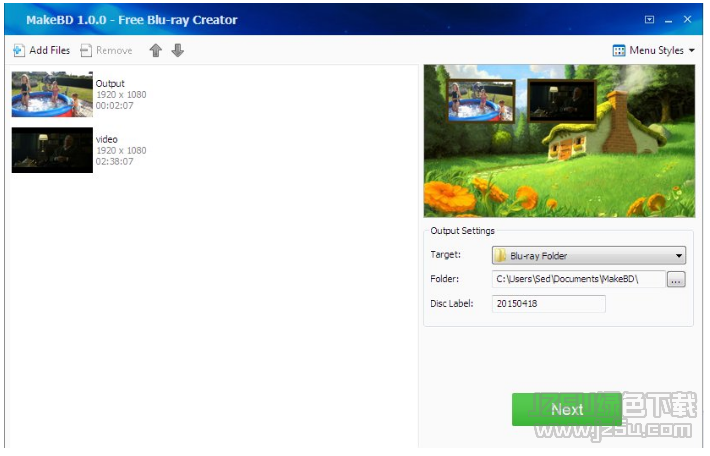The height and width of the screenshot is (456, 710).
Task: Click the Remove toolbar button
Action: pyautogui.click(x=106, y=50)
